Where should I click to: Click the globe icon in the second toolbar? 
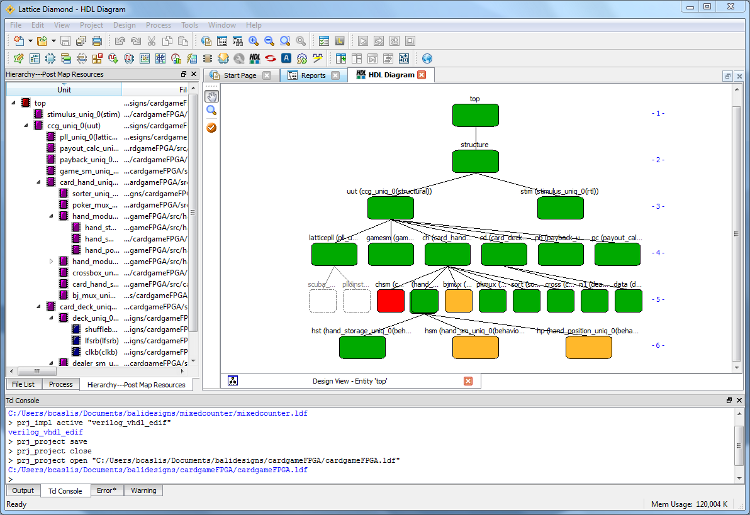click(x=427, y=59)
